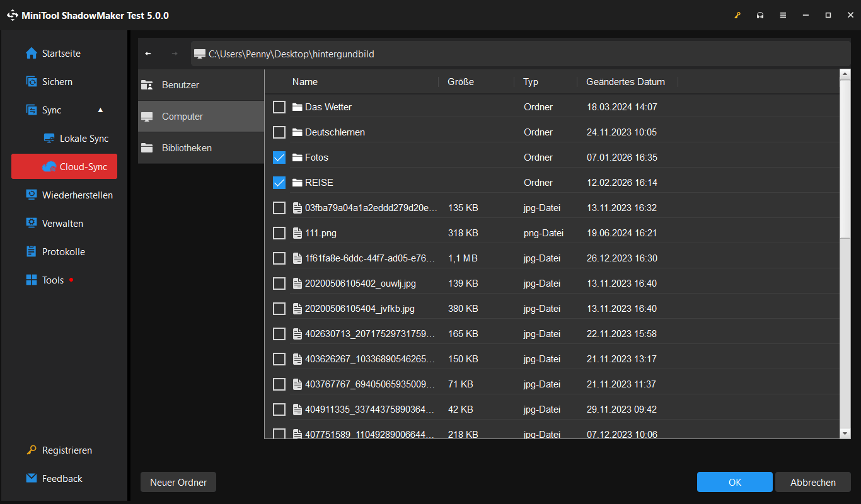The image size is (861, 504).
Task: Open the Tools menu item
Action: pyautogui.click(x=53, y=280)
